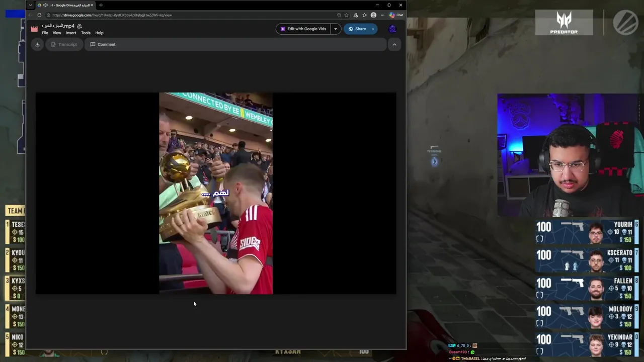Click the video file type icon
The width and height of the screenshot is (644, 362).
tap(34, 29)
